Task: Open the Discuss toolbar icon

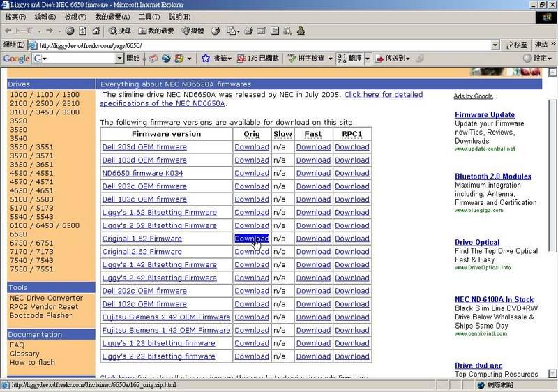Action: click(x=274, y=31)
